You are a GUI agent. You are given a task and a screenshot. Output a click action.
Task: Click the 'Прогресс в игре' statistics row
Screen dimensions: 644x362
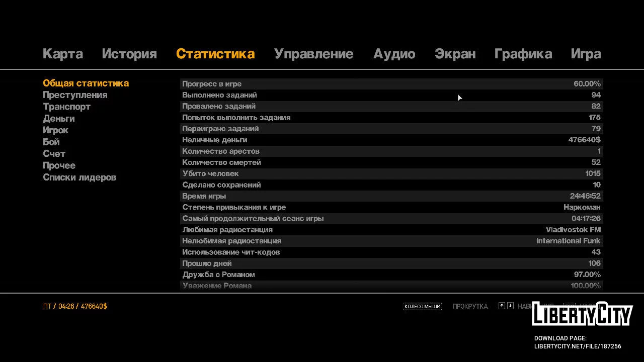pyautogui.click(x=391, y=84)
